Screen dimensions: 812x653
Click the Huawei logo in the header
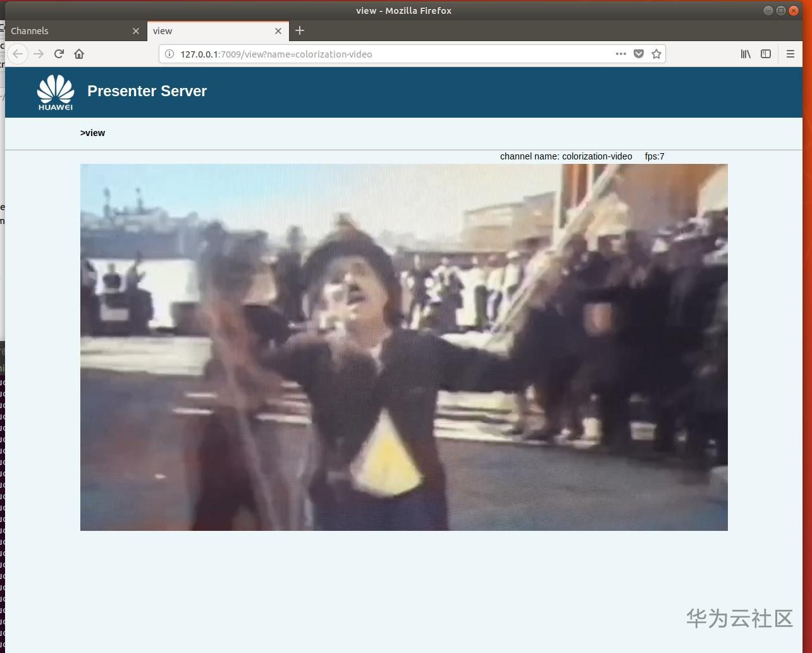tap(55, 92)
